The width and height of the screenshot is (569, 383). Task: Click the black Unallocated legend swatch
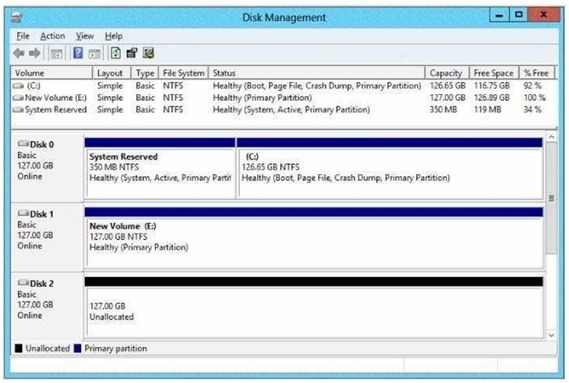pos(19,349)
